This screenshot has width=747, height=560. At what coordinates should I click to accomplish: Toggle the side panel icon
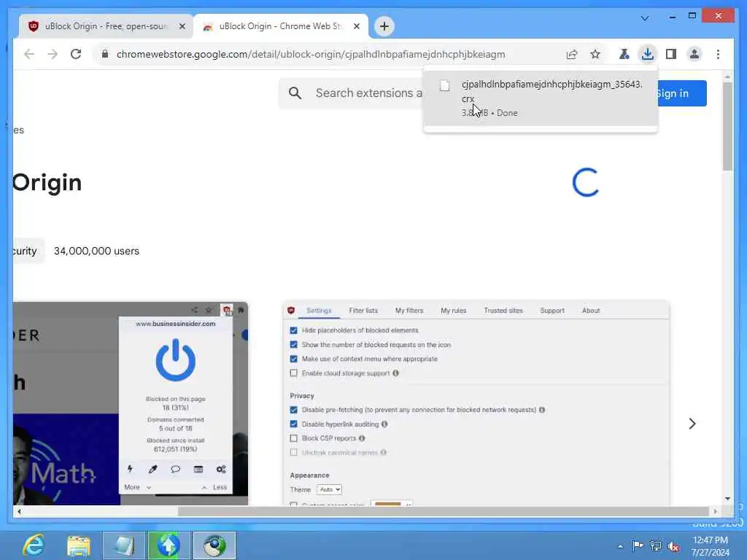pos(671,54)
